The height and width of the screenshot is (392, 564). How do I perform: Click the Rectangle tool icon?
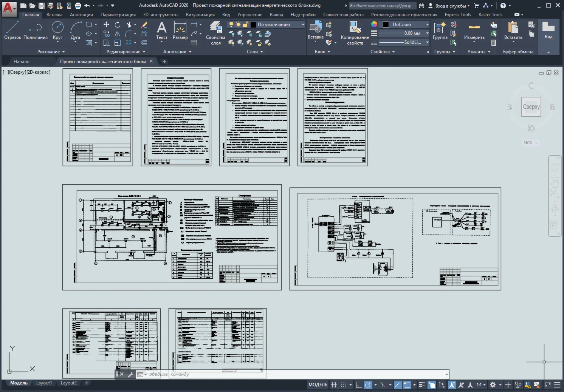coord(89,25)
